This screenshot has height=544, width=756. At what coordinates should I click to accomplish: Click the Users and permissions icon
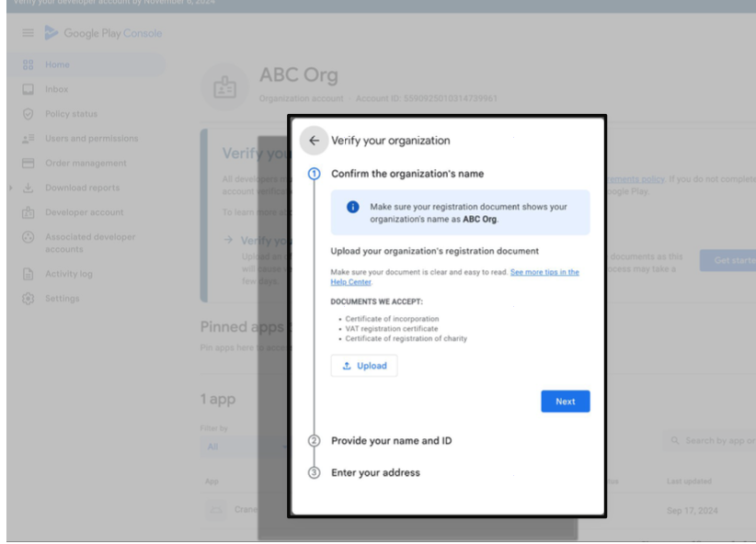tap(28, 139)
